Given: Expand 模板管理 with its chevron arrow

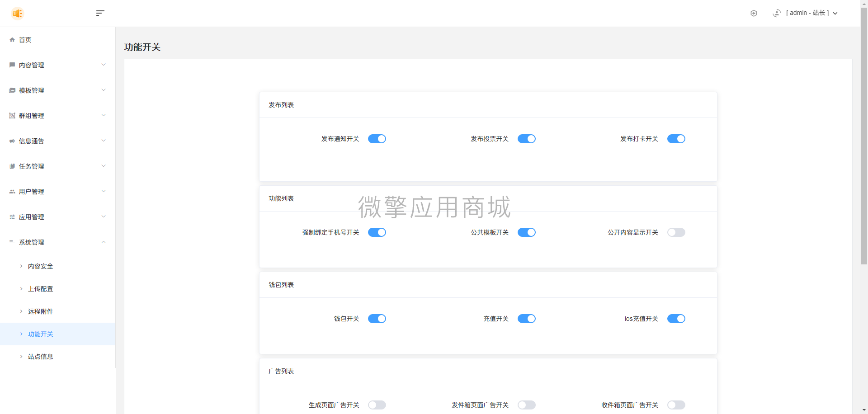Looking at the screenshot, I should point(104,90).
